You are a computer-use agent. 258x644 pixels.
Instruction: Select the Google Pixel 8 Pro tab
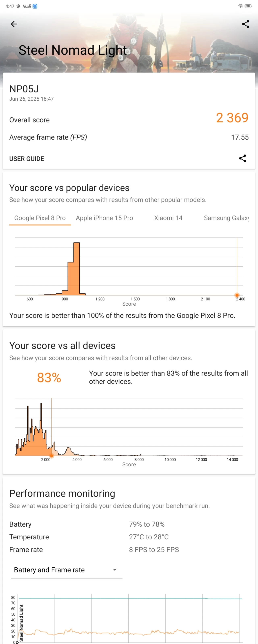[x=40, y=218]
